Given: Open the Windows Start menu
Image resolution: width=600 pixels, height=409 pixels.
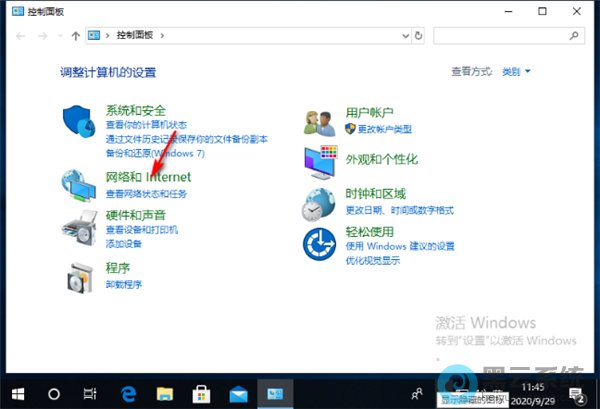Looking at the screenshot, I should (17, 393).
